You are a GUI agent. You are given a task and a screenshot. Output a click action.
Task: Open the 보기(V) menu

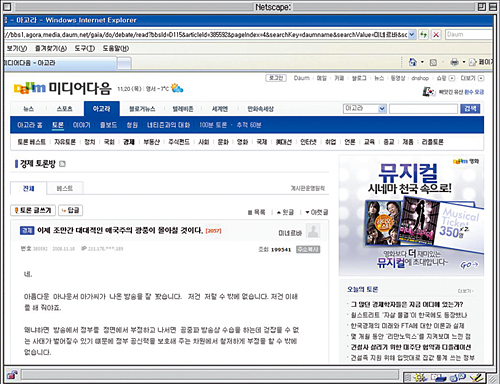click(16, 48)
